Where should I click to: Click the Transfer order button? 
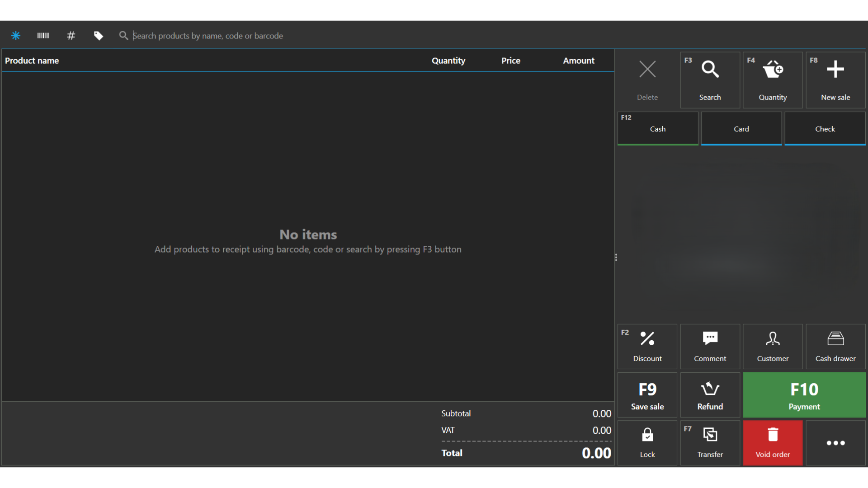click(x=710, y=443)
